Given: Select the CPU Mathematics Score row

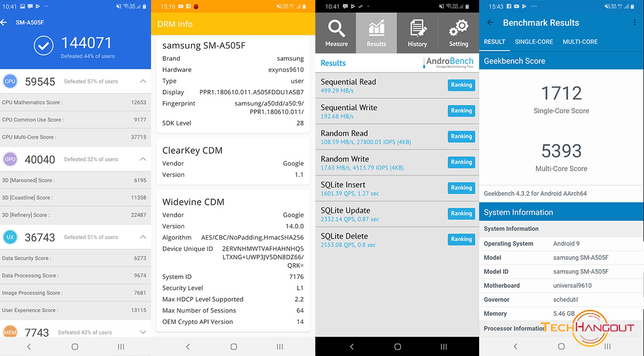Looking at the screenshot, I should pos(75,102).
